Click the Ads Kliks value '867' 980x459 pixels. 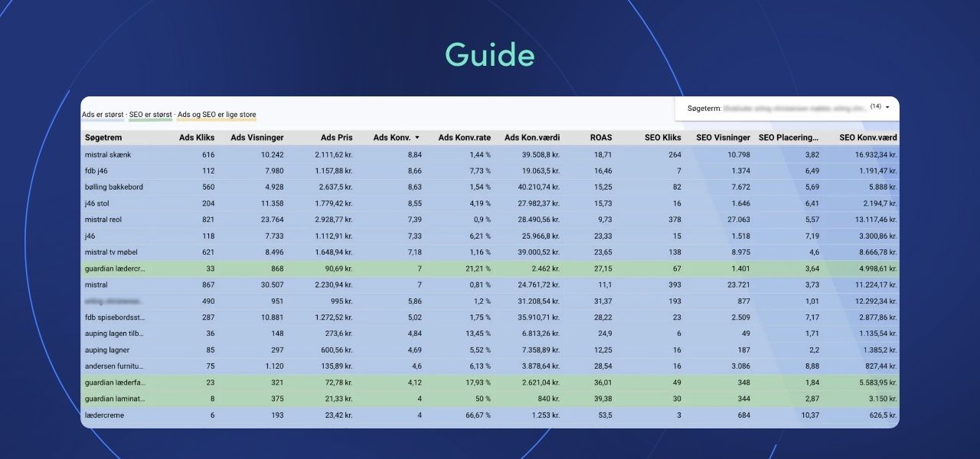pos(207,285)
